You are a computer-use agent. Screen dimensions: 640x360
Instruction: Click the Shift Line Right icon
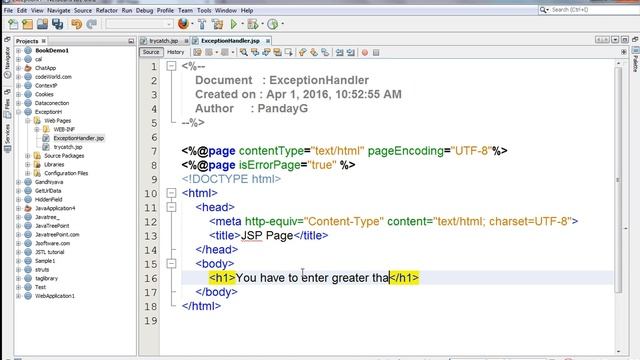tap(351, 52)
